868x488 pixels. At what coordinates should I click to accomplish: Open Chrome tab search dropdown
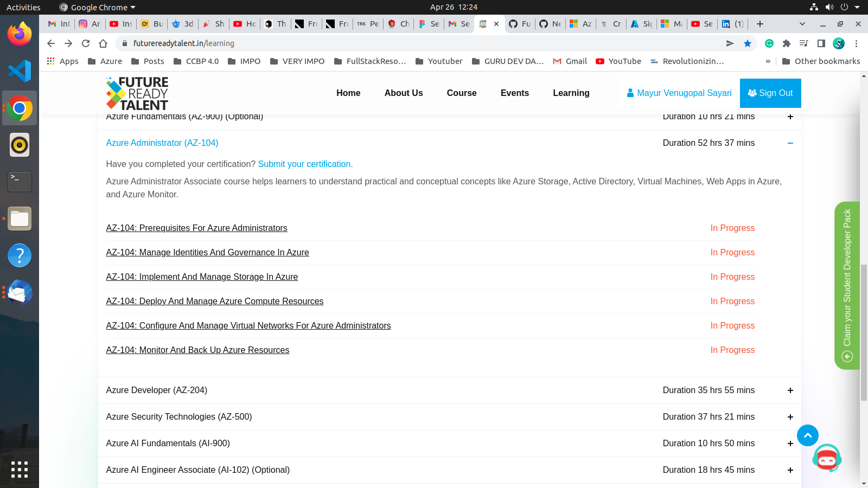(802, 24)
